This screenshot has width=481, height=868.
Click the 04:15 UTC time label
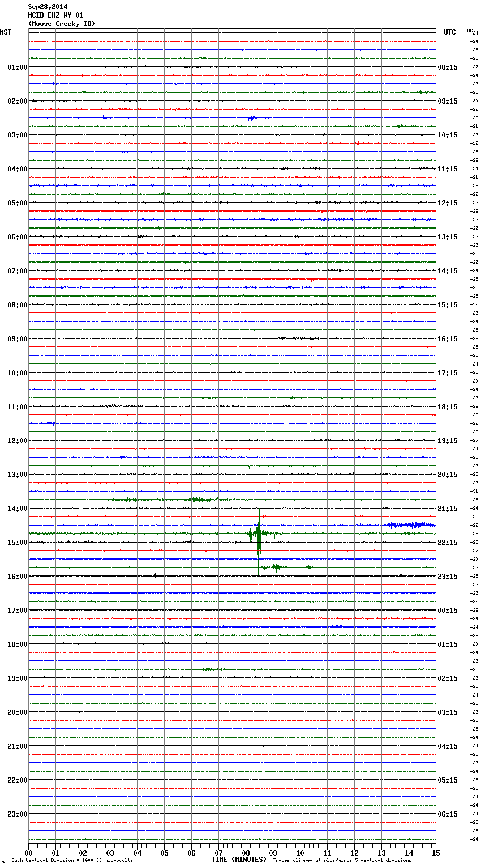pyautogui.click(x=448, y=746)
